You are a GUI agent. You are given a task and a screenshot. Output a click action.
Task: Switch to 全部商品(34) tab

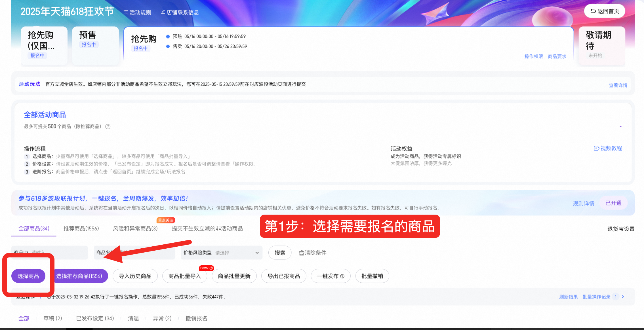34,229
